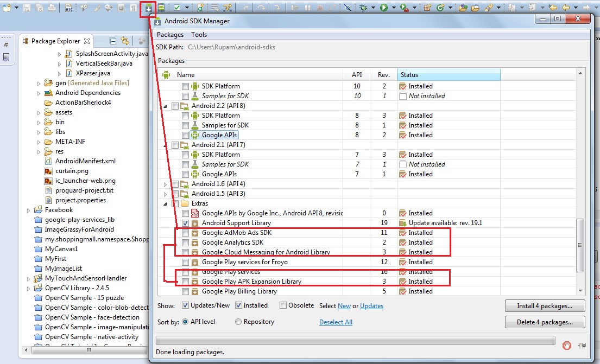The width and height of the screenshot is (600, 364).
Task: Check the Google Play Billing Library checkbox
Action: tap(185, 291)
